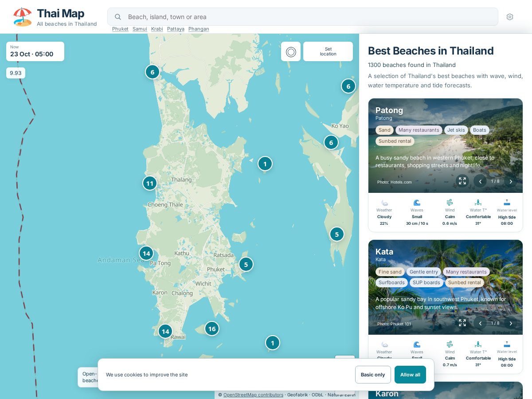Click Patong card wind icon
532x399 pixels.
[x=450, y=202]
